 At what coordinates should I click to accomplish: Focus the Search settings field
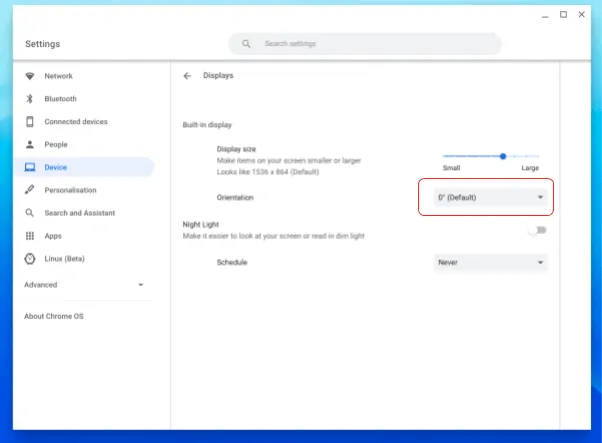(x=365, y=44)
